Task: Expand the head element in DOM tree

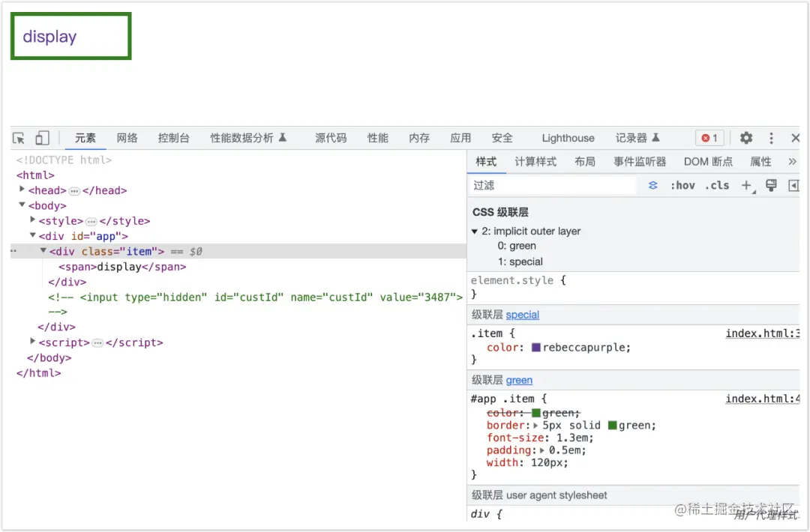Action: click(22, 190)
